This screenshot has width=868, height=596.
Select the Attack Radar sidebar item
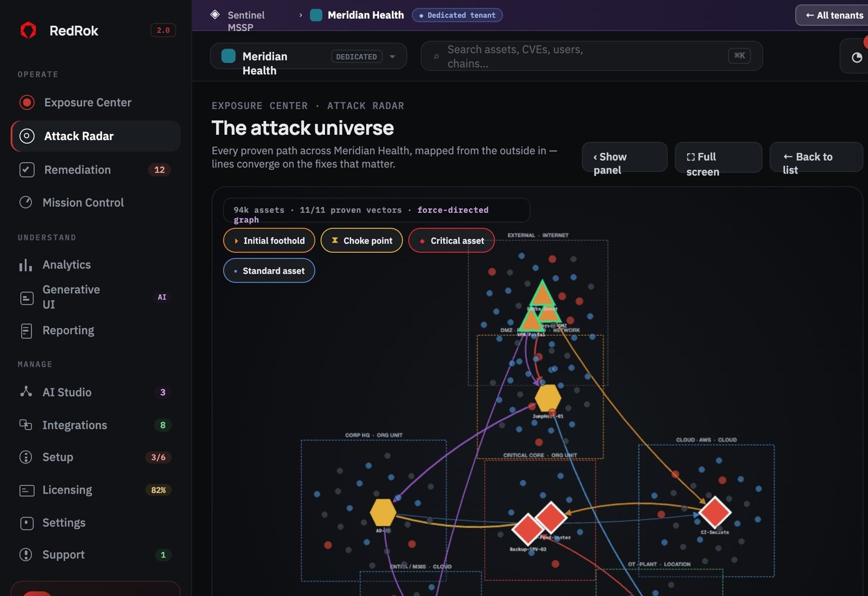(x=95, y=136)
